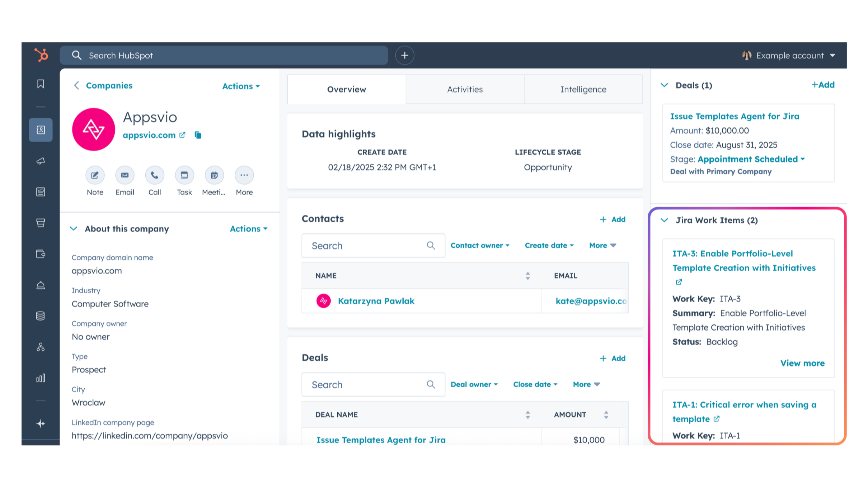Image resolution: width=868 pixels, height=488 pixels.
Task: Create a Note for Appsvio
Action: tap(94, 175)
